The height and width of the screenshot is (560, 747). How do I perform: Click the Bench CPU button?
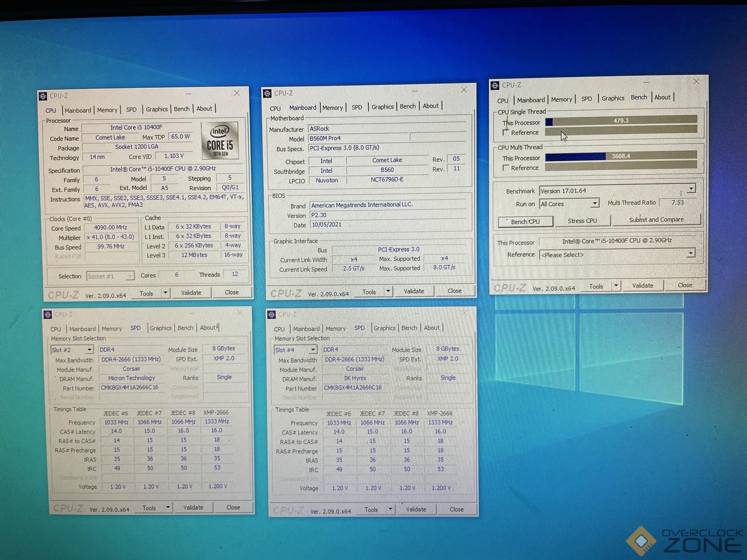click(x=525, y=222)
